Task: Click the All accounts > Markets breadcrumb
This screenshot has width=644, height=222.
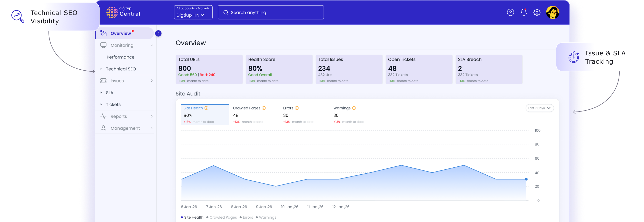Action: 193,9
